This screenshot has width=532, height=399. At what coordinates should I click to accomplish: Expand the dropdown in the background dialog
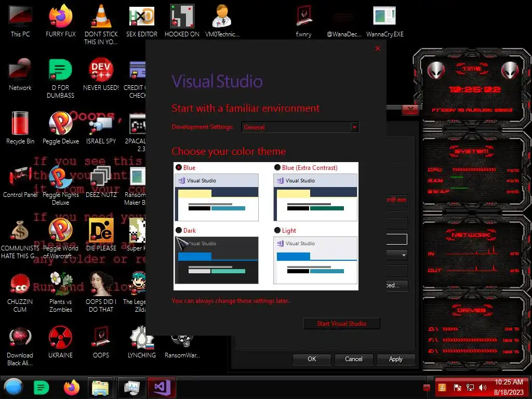pos(404,255)
